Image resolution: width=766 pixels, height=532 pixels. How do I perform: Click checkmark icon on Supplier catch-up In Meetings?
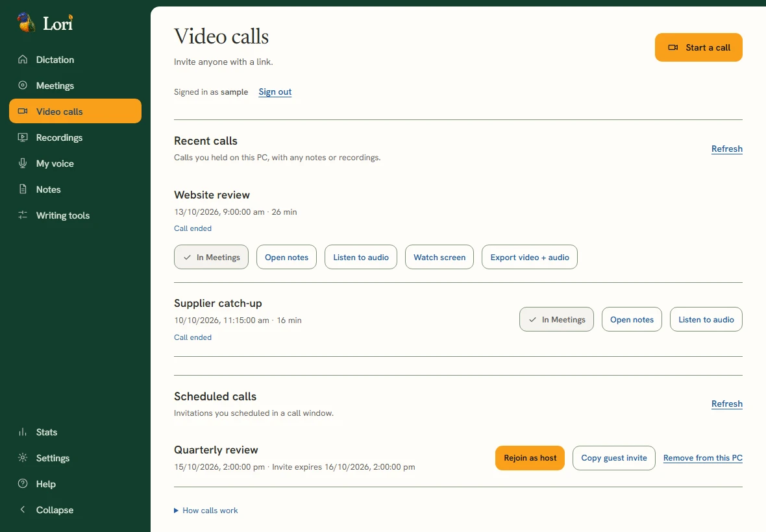(532, 320)
